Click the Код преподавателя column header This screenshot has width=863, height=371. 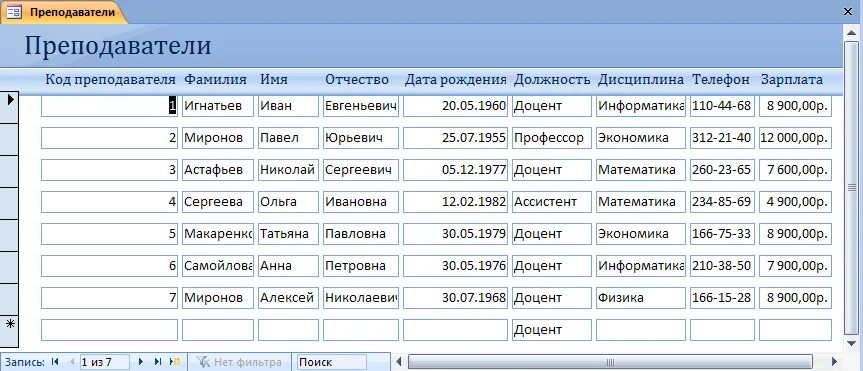click(110, 79)
